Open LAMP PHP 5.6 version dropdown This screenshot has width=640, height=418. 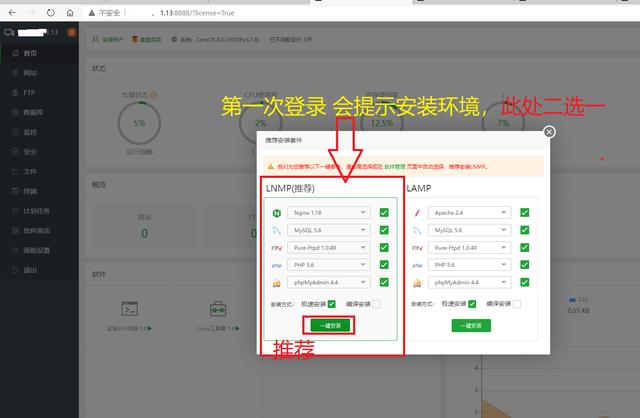point(469,265)
